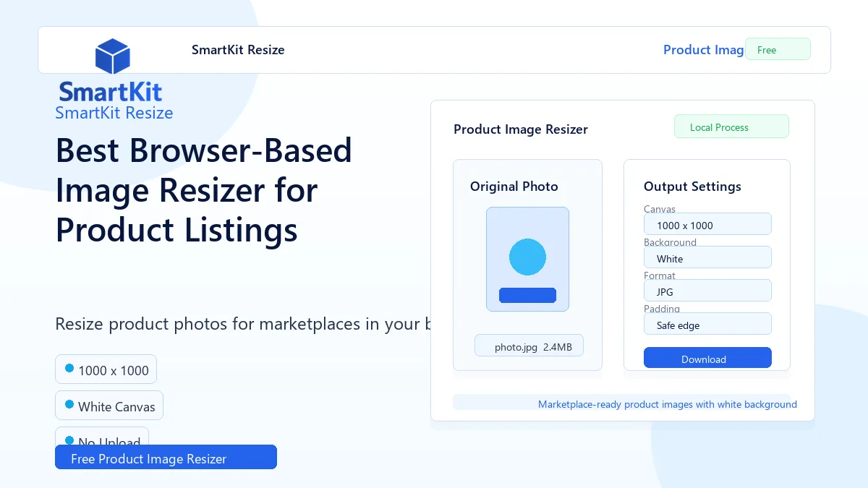868x488 pixels.
Task: Click the Original Photo heading
Action: coord(514,187)
